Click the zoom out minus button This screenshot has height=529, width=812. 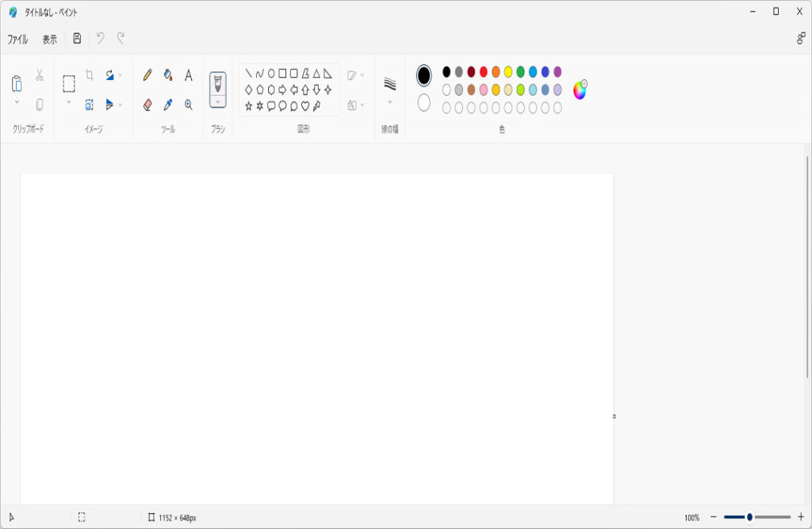tap(714, 517)
